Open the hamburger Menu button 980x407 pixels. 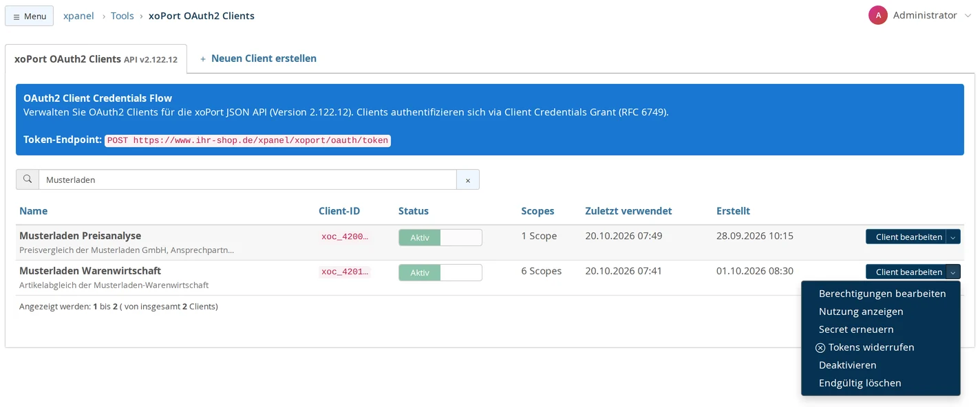(x=29, y=16)
